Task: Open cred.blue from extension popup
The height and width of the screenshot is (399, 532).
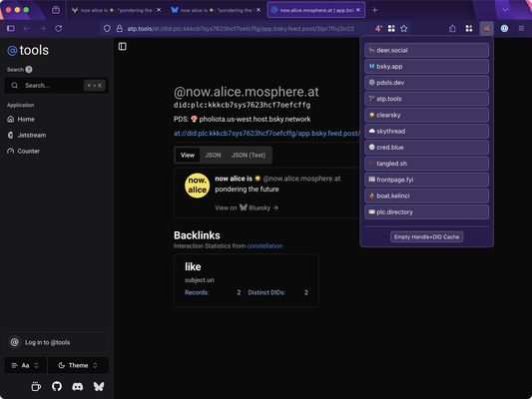Action: pyautogui.click(x=426, y=147)
